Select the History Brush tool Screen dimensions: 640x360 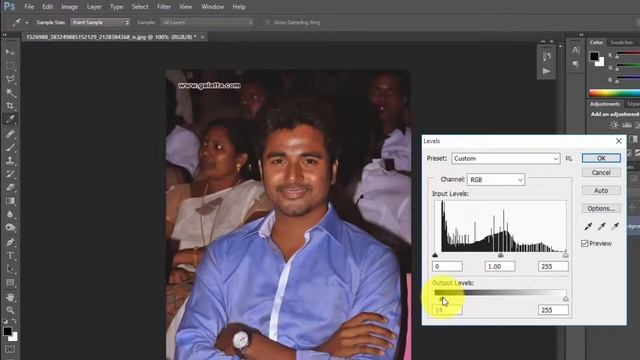[10, 174]
